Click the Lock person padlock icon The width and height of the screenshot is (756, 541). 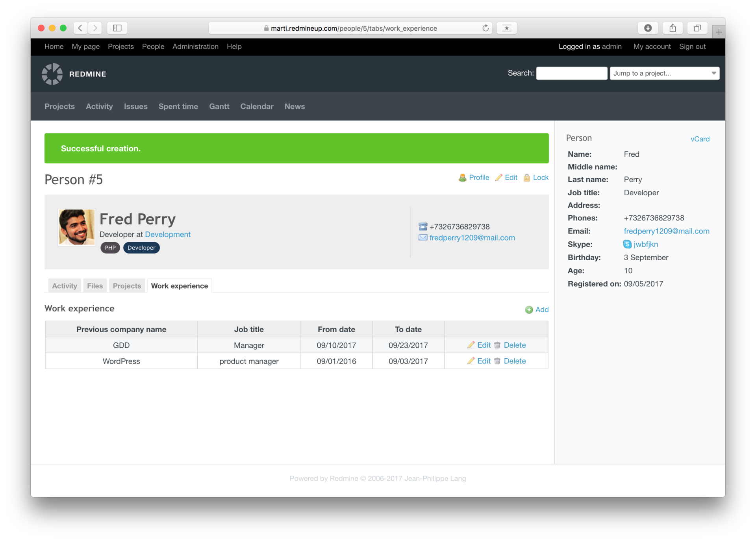click(527, 178)
